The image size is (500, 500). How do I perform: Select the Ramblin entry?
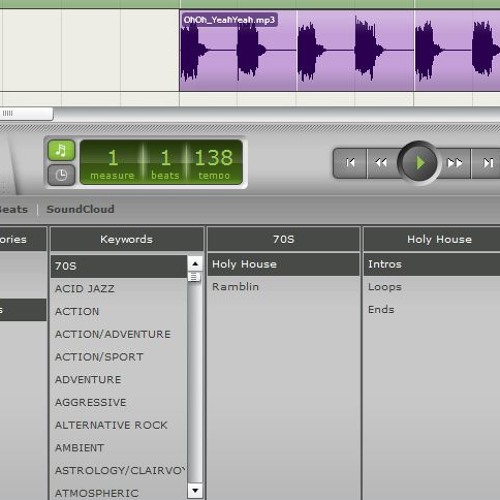click(x=284, y=287)
